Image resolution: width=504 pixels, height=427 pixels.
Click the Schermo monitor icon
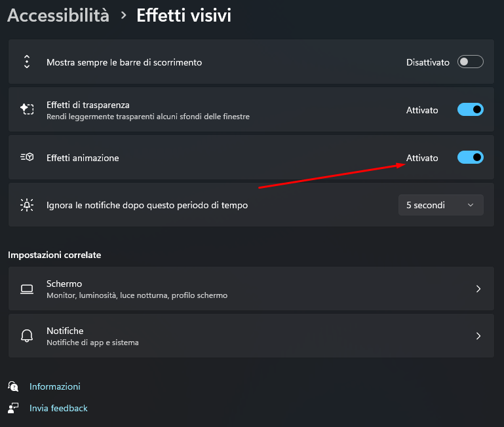(x=27, y=289)
